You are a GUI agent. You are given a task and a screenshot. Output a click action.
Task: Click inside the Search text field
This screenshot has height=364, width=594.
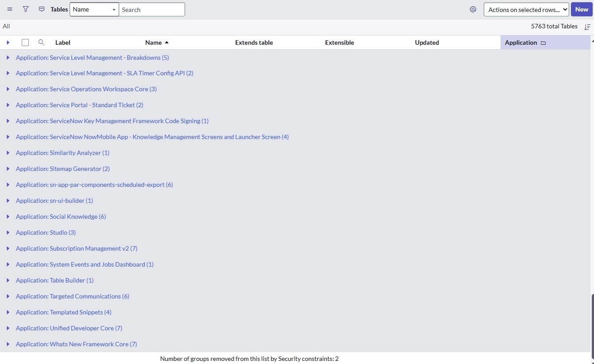click(152, 9)
